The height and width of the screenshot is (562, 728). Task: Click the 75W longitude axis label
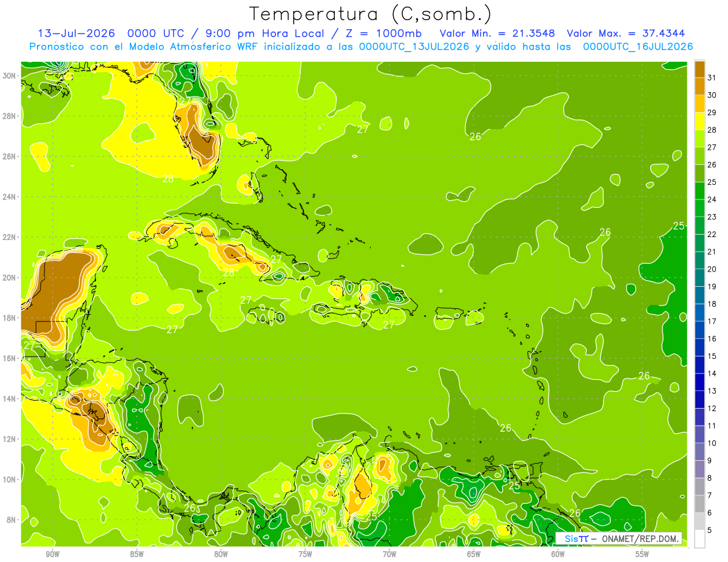click(305, 554)
